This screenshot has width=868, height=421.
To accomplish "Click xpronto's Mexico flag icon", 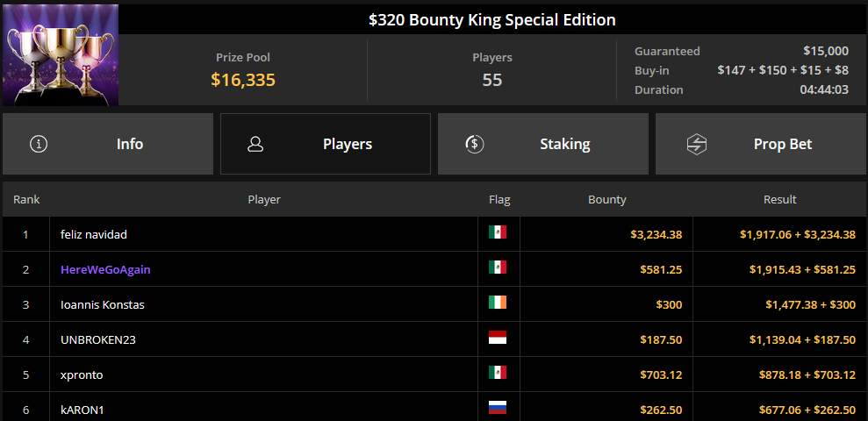I will tap(497, 373).
